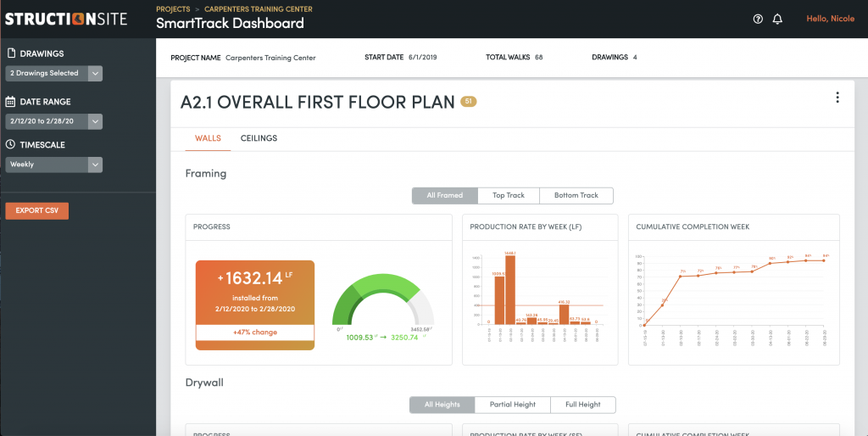
Task: Click the Drywall section heading
Action: pyautogui.click(x=204, y=383)
